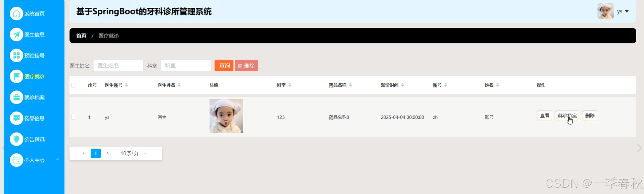
Task: Sort by 账号 column arrows
Action: 445,85
